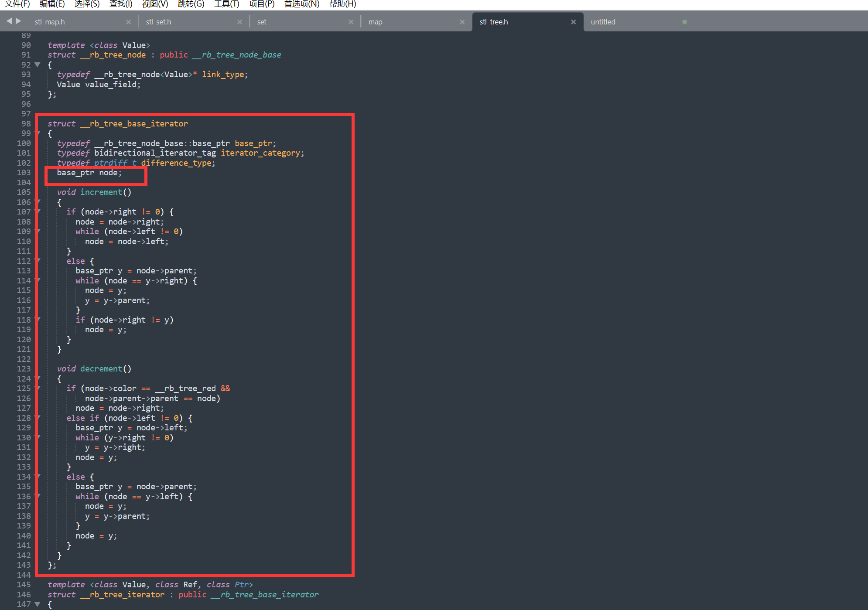The height and width of the screenshot is (610, 868).
Task: Open the 查找(I) menu
Action: pos(121,4)
